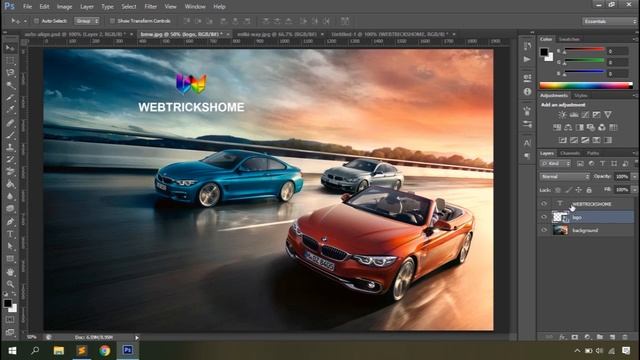640x360 pixels.
Task: Add a Levels adjustment
Action: pos(574,115)
